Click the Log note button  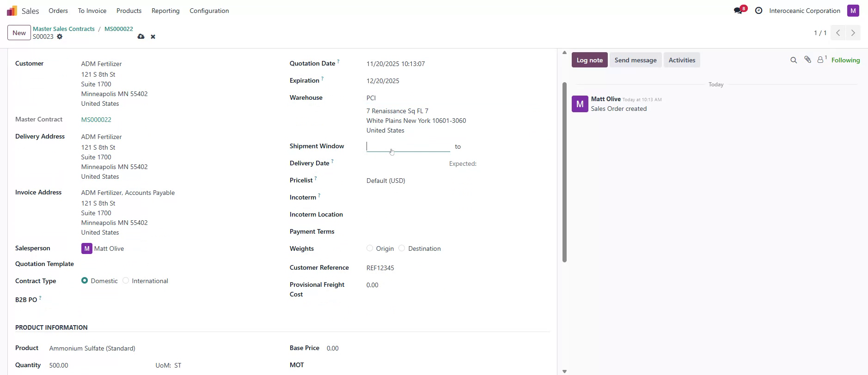[x=590, y=60]
